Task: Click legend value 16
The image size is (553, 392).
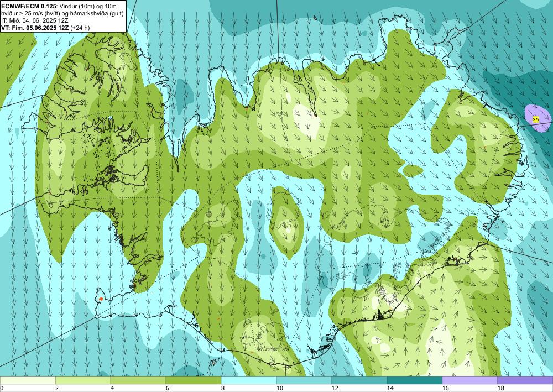Action: (445, 389)
